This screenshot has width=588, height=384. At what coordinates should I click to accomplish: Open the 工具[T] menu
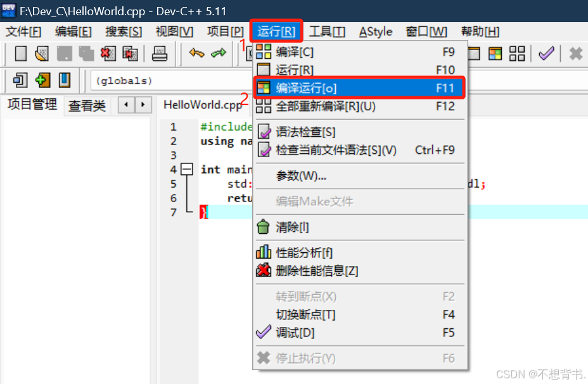[327, 32]
